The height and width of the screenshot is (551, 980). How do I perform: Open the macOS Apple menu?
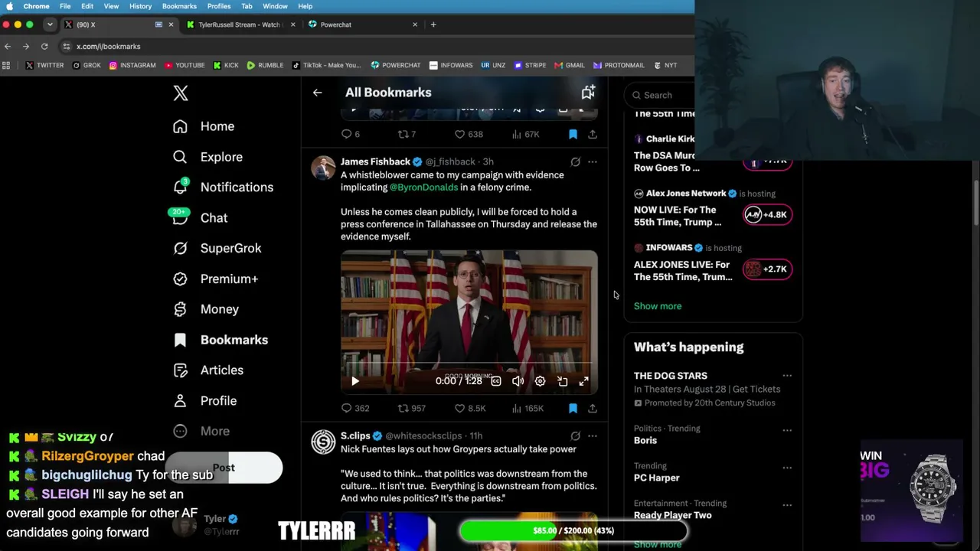10,6
